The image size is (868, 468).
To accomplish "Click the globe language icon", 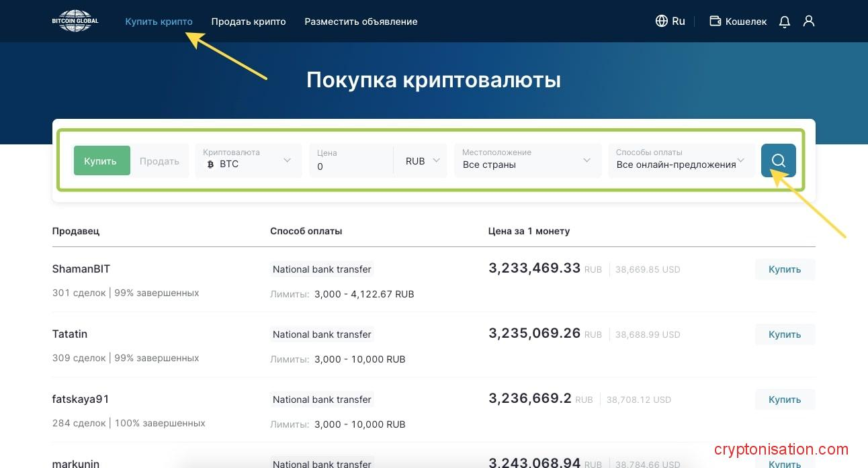I will pos(661,21).
